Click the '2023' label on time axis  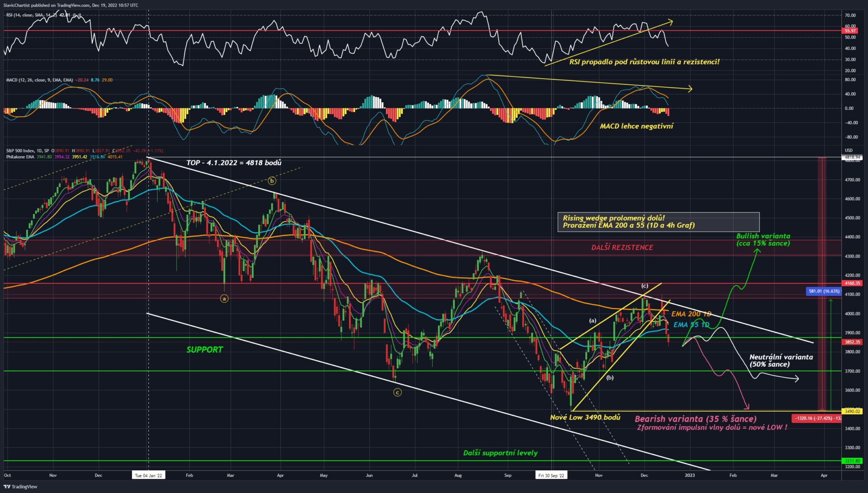tap(690, 475)
